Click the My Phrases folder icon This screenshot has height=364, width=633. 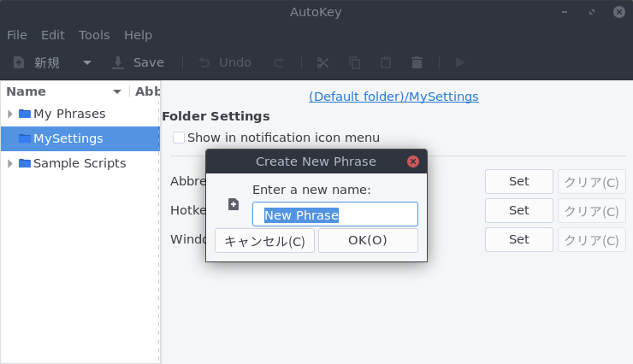point(25,114)
